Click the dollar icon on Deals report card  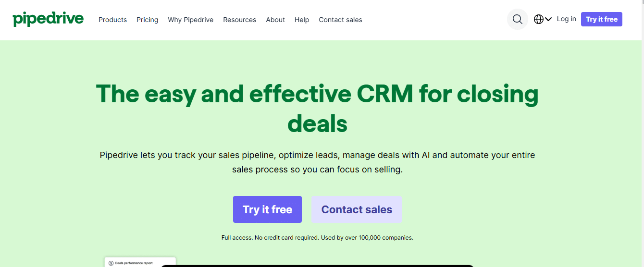(111, 263)
